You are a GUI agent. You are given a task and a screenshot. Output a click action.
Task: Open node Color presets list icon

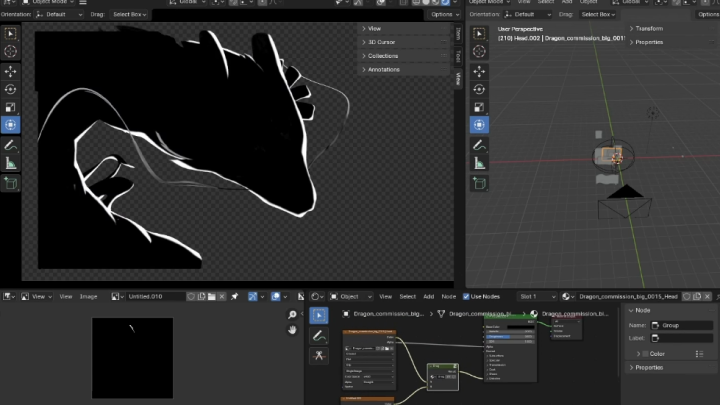pyautogui.click(x=699, y=354)
